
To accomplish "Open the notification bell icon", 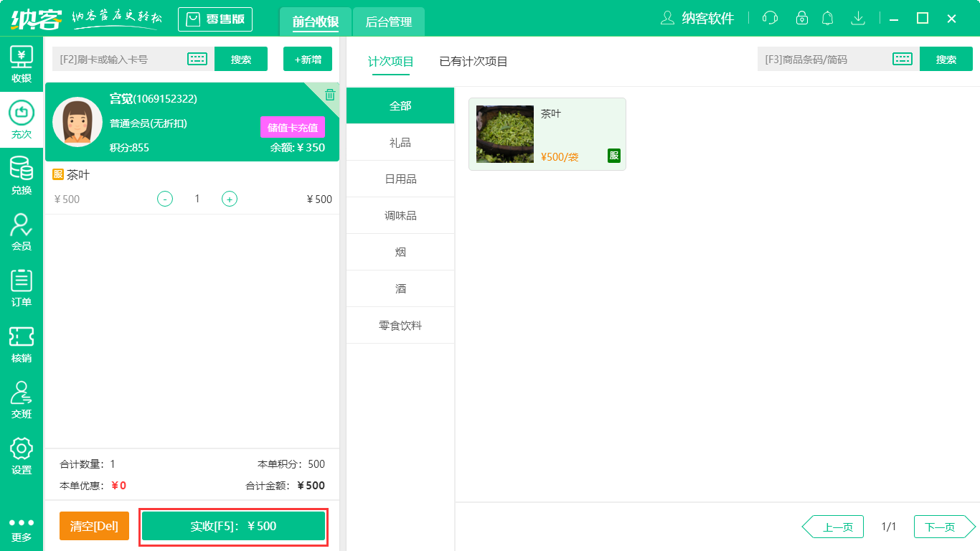I will coord(828,18).
